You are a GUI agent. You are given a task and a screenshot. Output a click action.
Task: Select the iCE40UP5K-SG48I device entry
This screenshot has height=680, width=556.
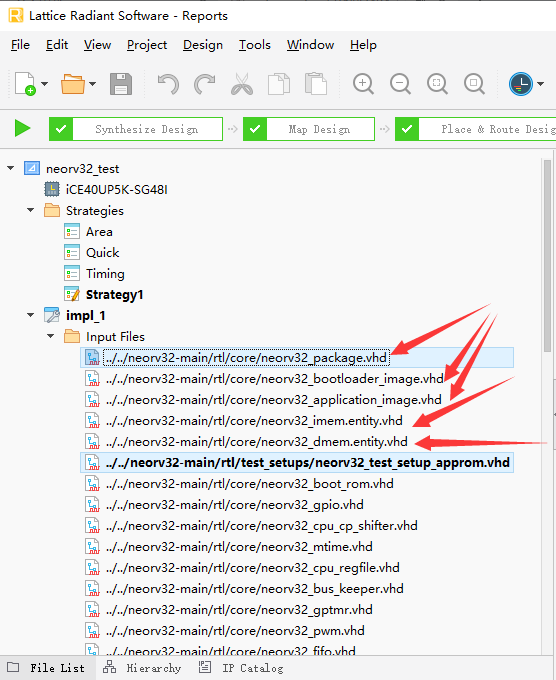coord(116,190)
